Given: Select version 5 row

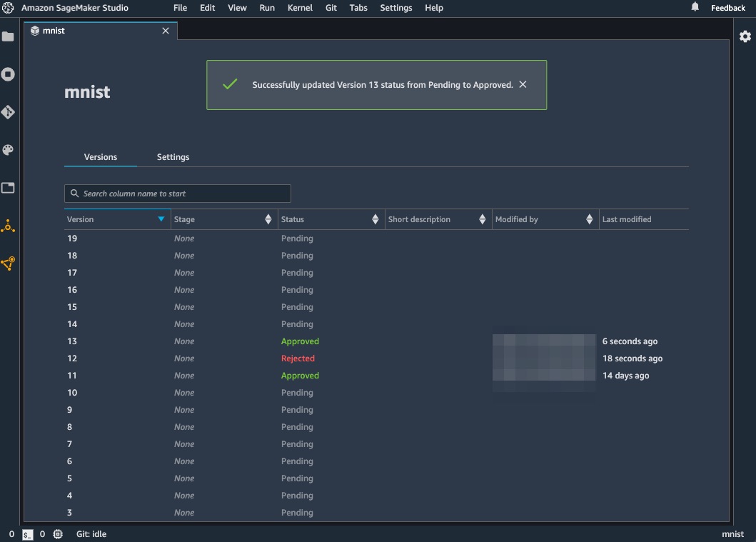Looking at the screenshot, I should pyautogui.click(x=376, y=478).
